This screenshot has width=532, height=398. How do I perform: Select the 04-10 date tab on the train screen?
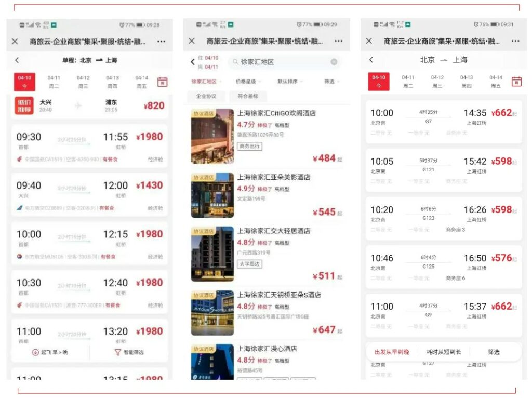tap(378, 82)
